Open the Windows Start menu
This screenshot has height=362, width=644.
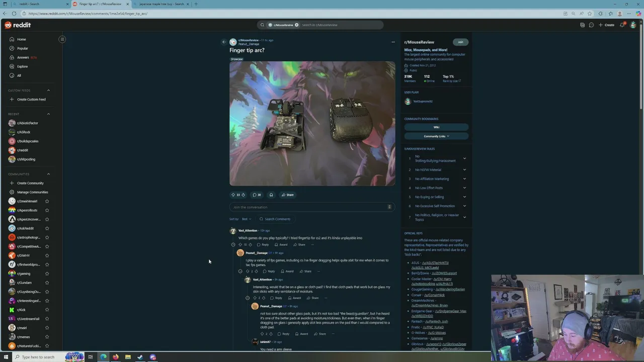click(6, 357)
